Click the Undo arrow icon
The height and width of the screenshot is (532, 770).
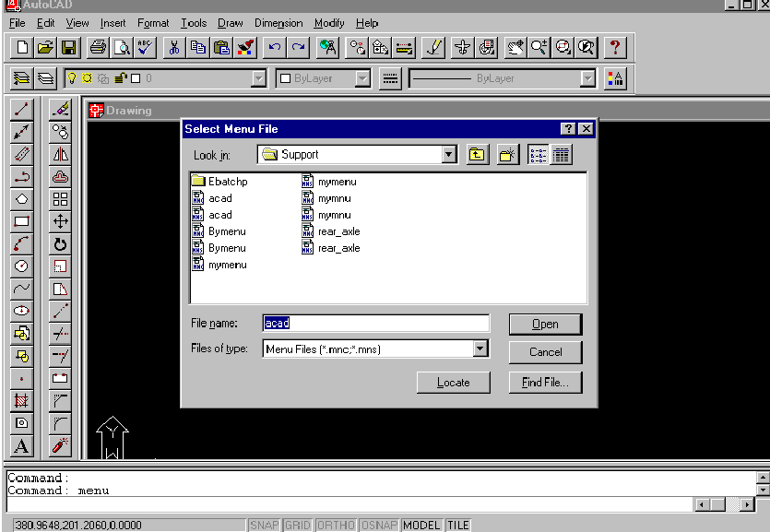click(x=275, y=48)
